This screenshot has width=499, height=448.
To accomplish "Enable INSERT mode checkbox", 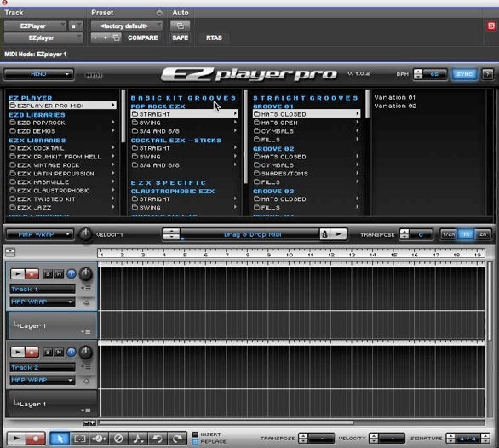I will [x=195, y=434].
